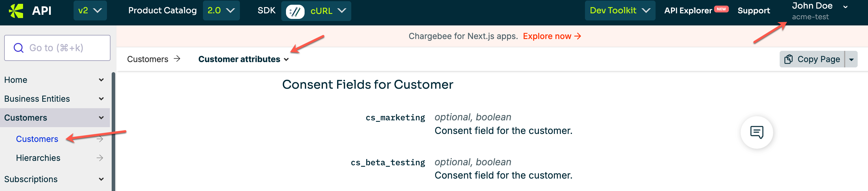Click the Explore now arrow link

[x=552, y=36]
